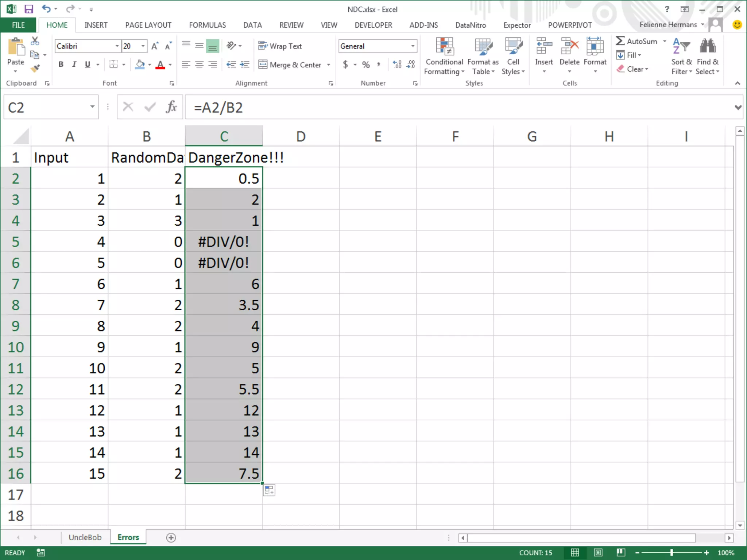This screenshot has height=560, width=747.
Task: Open the FORMULAS ribbon tab
Action: (x=207, y=25)
